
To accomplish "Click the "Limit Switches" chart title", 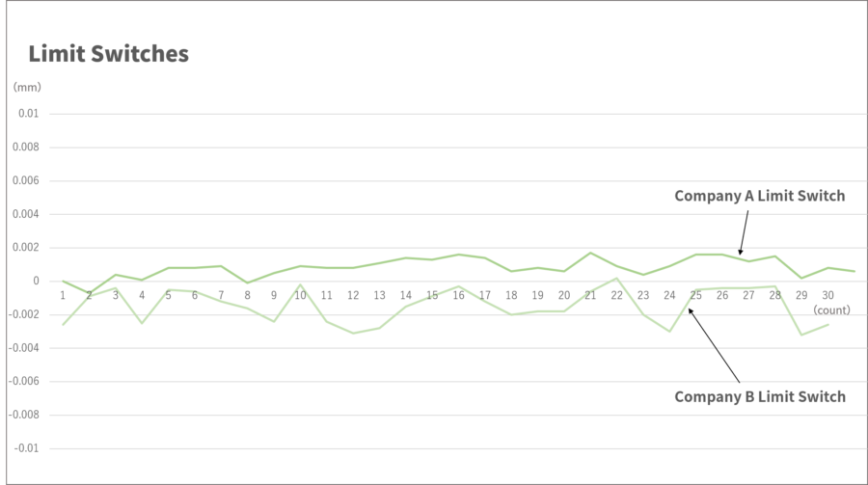I will pos(108,54).
